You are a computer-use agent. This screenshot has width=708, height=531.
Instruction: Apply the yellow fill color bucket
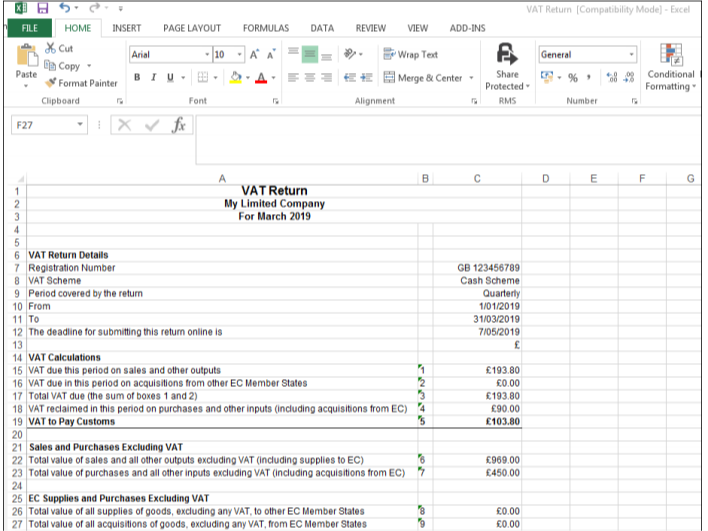click(x=236, y=77)
